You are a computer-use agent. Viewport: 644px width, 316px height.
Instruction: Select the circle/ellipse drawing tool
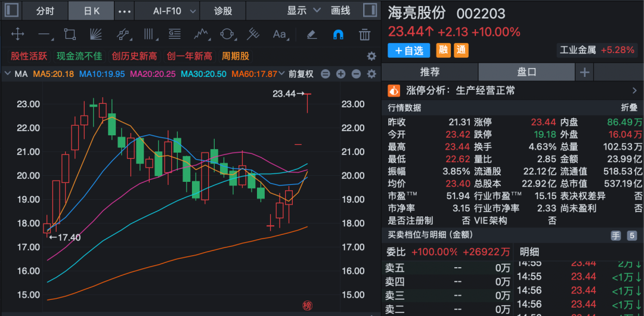(227, 34)
